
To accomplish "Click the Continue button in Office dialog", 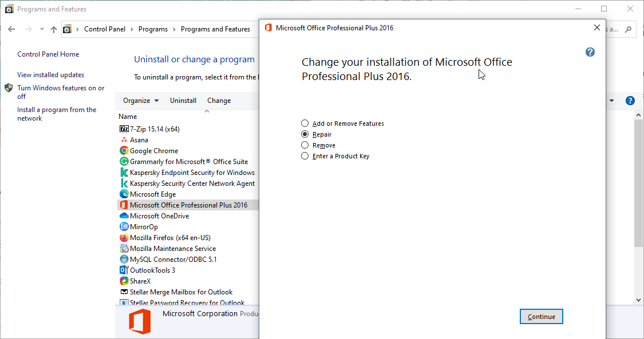I will click(x=542, y=317).
